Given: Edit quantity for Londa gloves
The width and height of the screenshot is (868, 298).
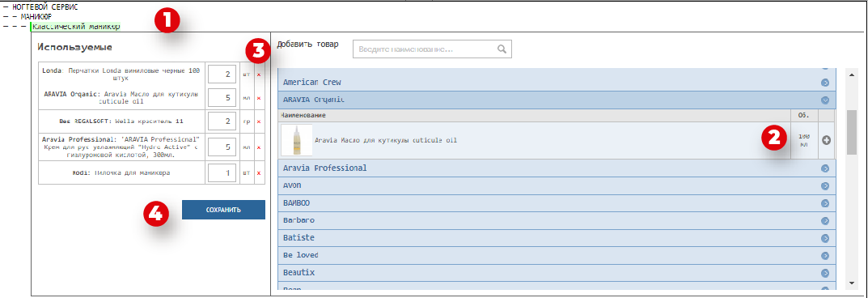Looking at the screenshot, I should [222, 74].
